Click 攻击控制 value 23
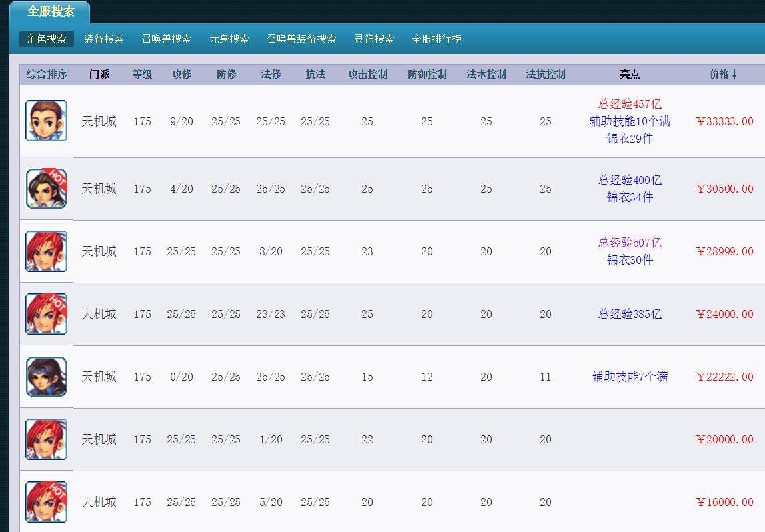765x532 pixels. point(367,251)
